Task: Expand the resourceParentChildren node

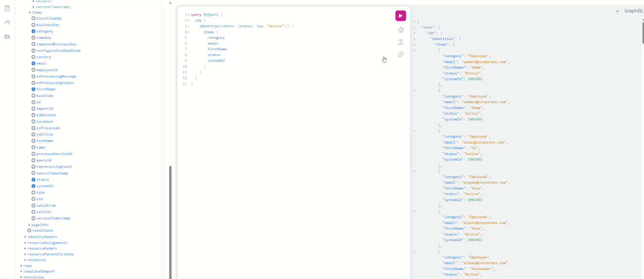Action: coord(25,254)
